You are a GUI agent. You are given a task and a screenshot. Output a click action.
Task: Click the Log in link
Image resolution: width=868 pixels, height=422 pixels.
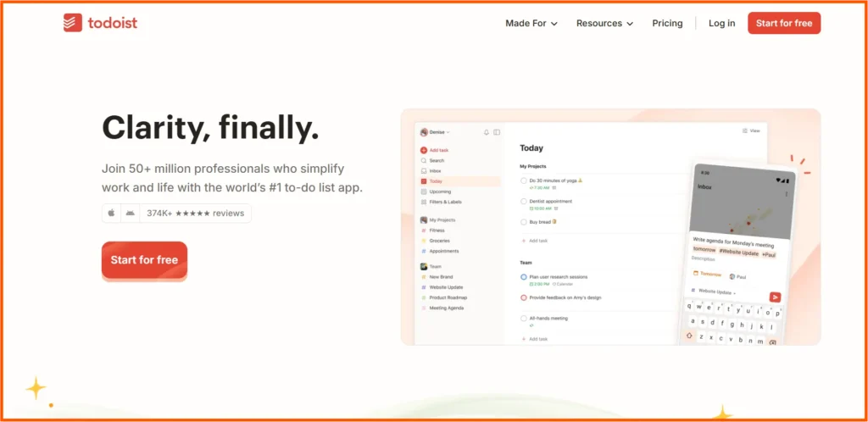point(721,23)
